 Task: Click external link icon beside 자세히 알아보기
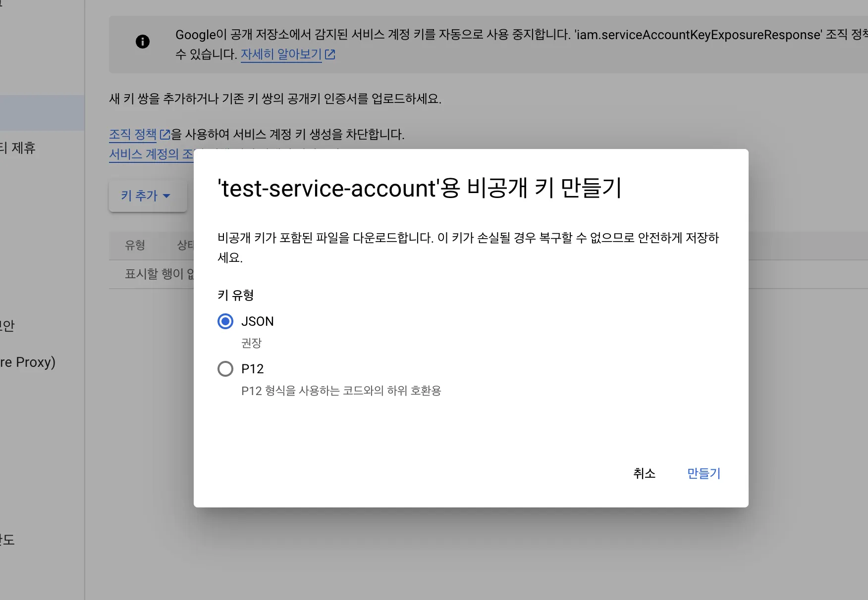(x=330, y=54)
